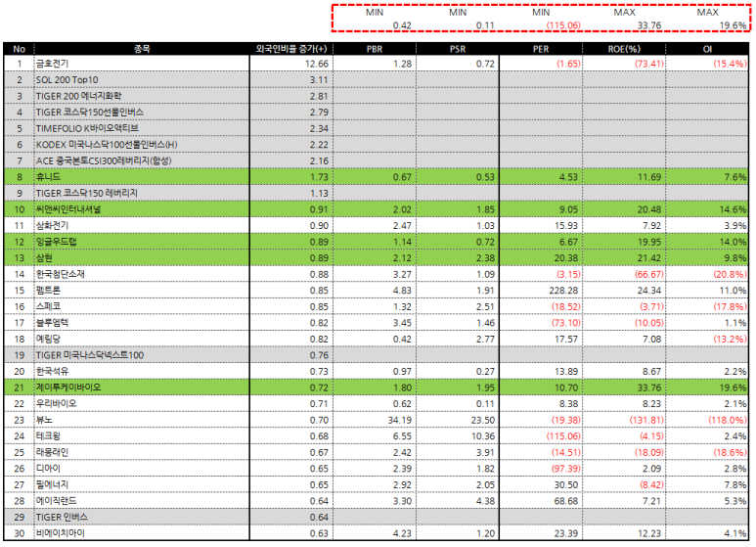The width and height of the screenshot is (756, 547).
Task: Select the 우리바이오 stock name cell
Action: click(142, 404)
